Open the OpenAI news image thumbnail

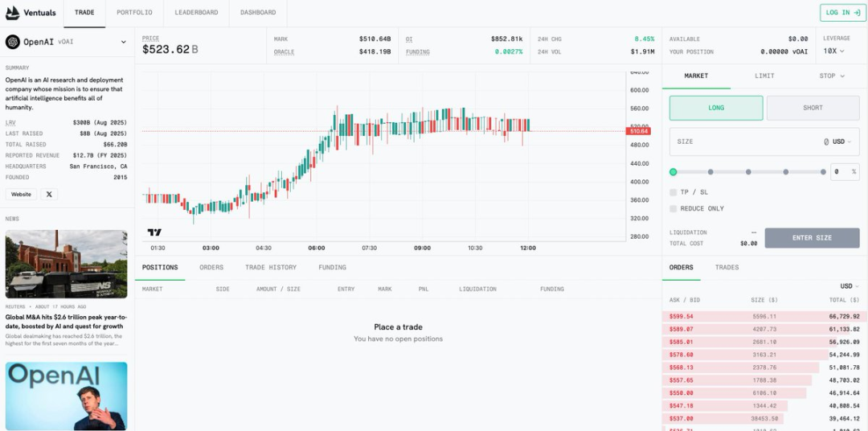tap(66, 396)
